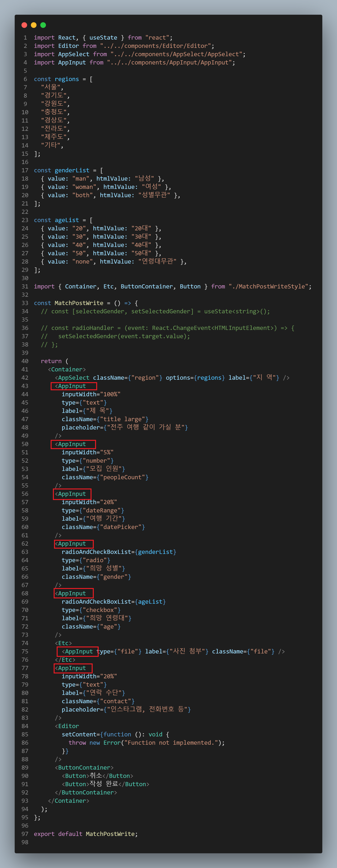The width and height of the screenshot is (337, 868).
Task: Click the "../../components/AppSelect/AppSelect" path string
Action: tap(176, 54)
